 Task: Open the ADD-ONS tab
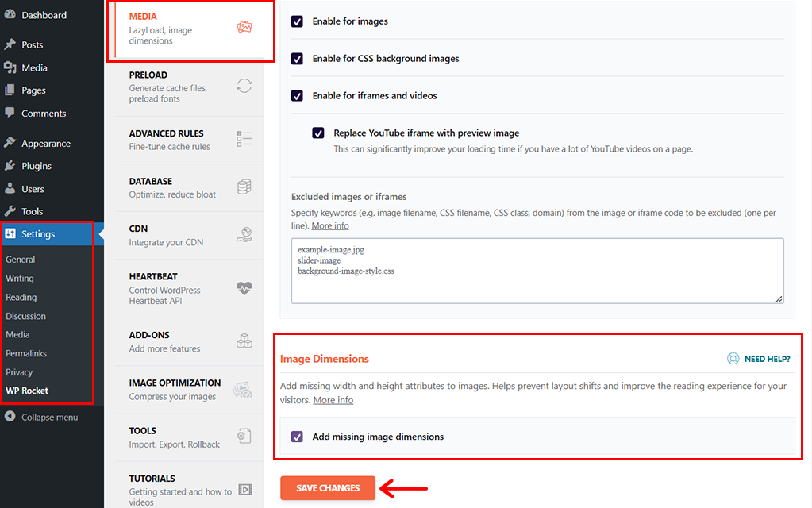point(189,341)
